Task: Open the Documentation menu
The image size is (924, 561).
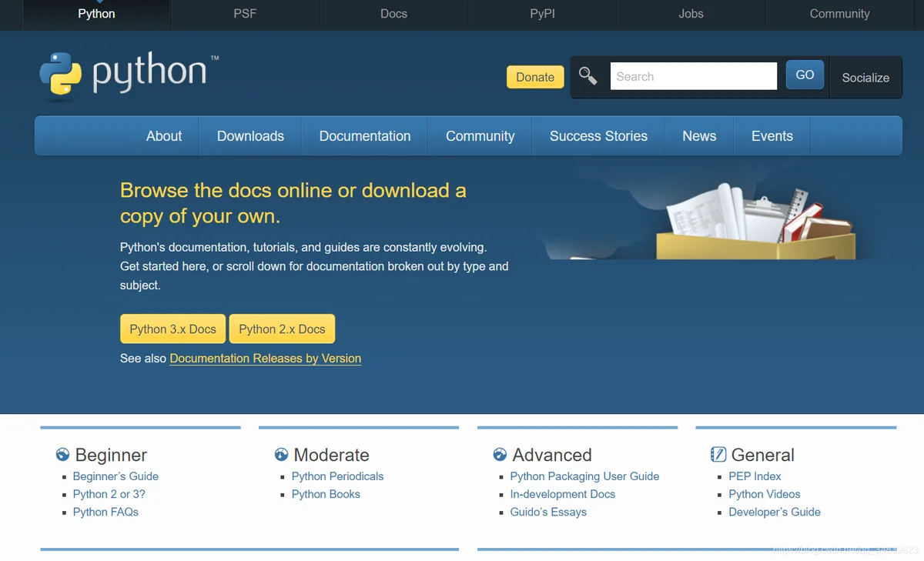Action: [x=365, y=136]
